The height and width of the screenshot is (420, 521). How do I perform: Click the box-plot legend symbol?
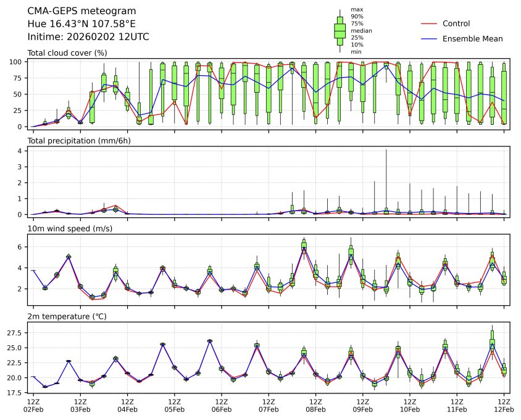[x=340, y=30]
